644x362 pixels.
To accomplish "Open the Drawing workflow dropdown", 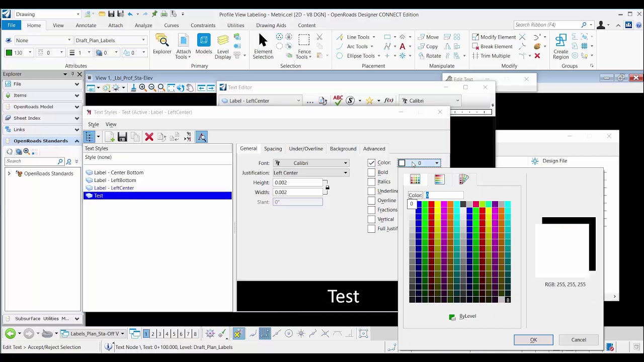I will 47,14.
